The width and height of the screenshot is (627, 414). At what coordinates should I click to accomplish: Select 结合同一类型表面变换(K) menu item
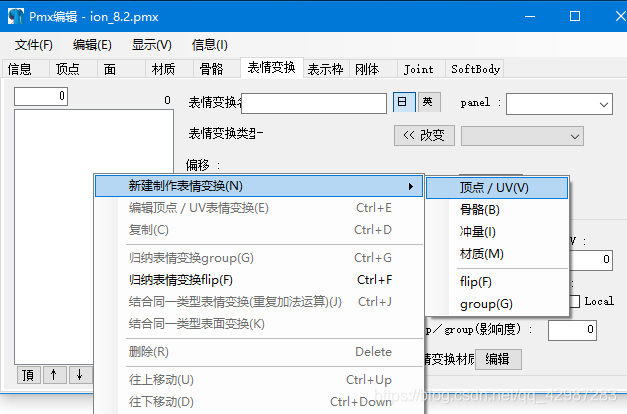pyautogui.click(x=259, y=324)
